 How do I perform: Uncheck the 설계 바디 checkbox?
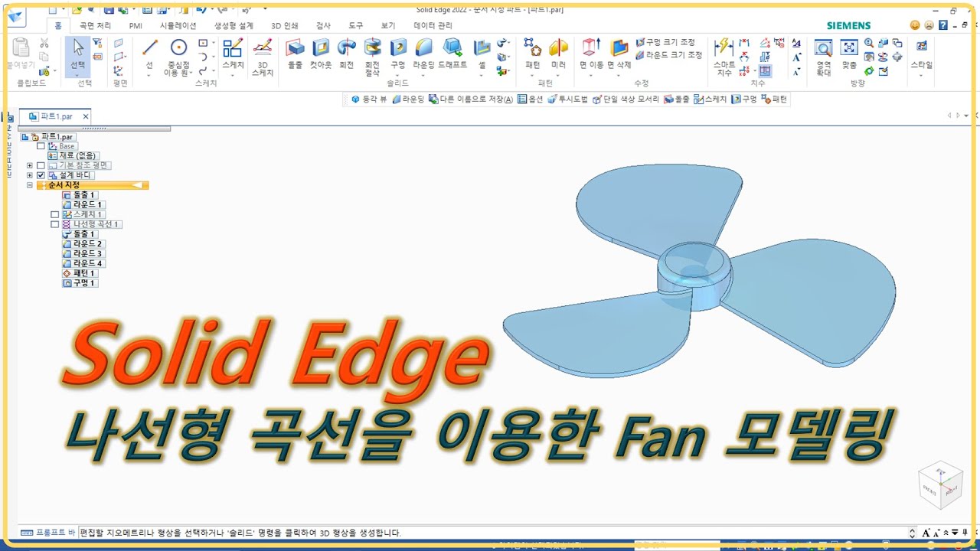[41, 175]
